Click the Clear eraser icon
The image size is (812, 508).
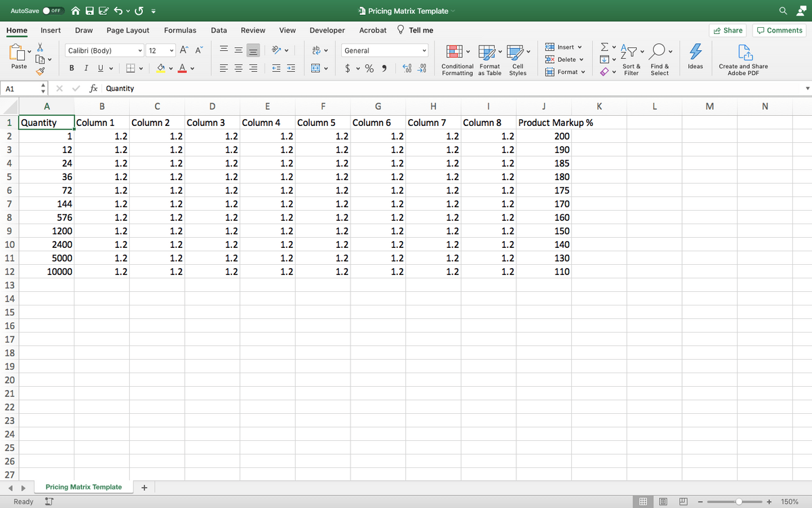click(x=604, y=72)
